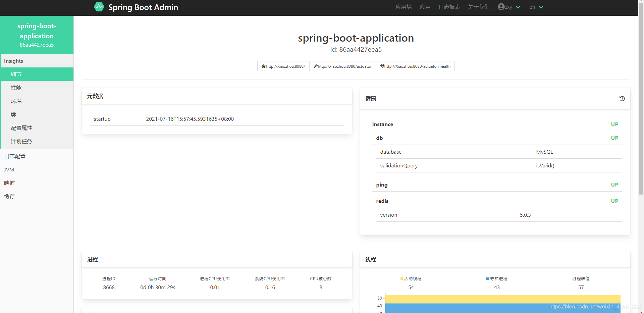The width and height of the screenshot is (644, 313).
Task: Click the heart icon on the health link
Action: [382, 66]
